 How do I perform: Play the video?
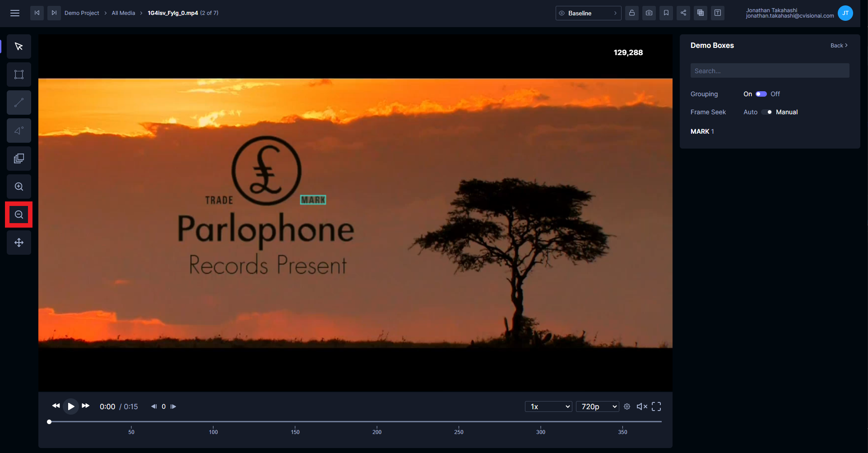click(x=71, y=406)
